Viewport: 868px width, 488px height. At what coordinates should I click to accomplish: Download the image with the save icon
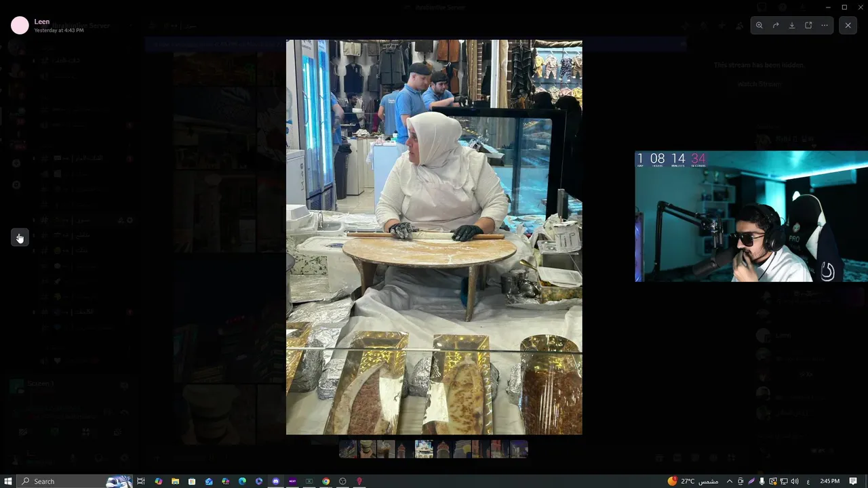pos(791,25)
